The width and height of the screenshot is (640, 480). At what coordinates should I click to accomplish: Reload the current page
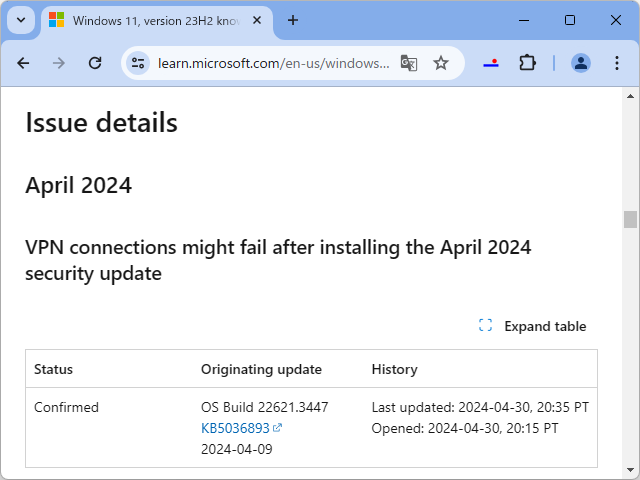95,63
